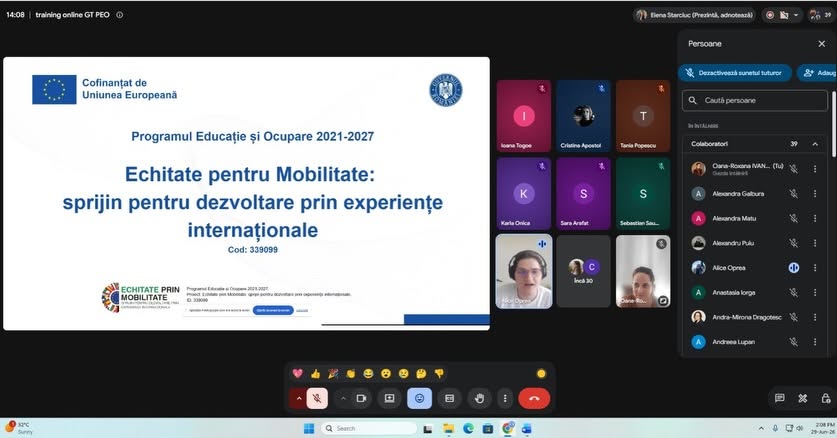This screenshot has height=438, width=837.
Task: Show meeting details info icon
Action: click(x=120, y=15)
